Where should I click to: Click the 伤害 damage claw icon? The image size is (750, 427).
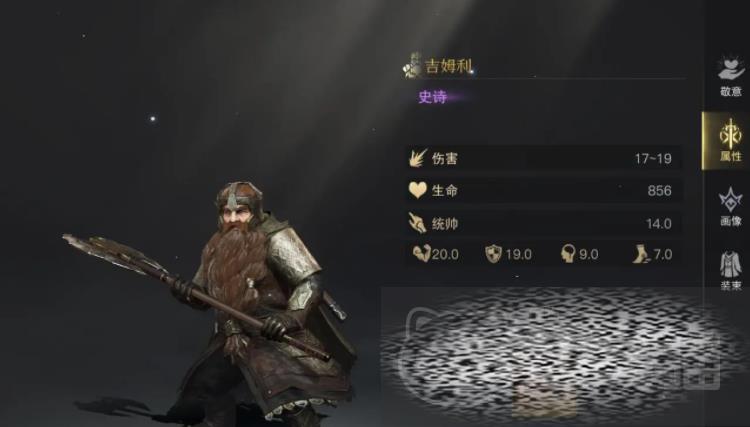click(x=418, y=158)
